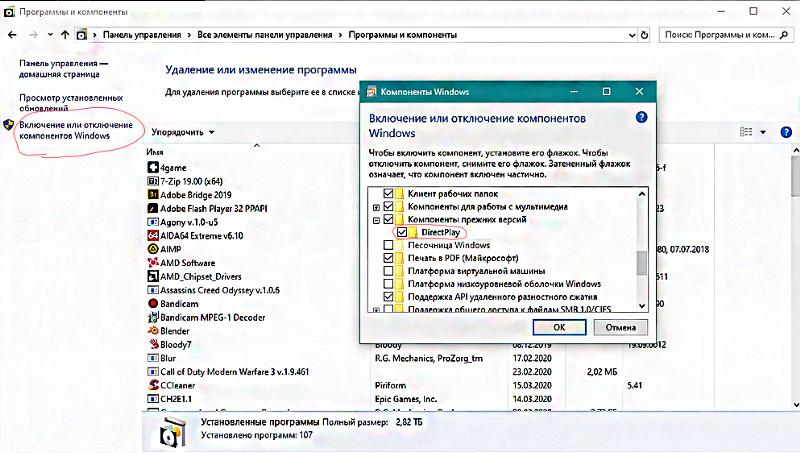Click the Forward navigation arrow
The height and width of the screenshot is (453, 800).
(34, 35)
